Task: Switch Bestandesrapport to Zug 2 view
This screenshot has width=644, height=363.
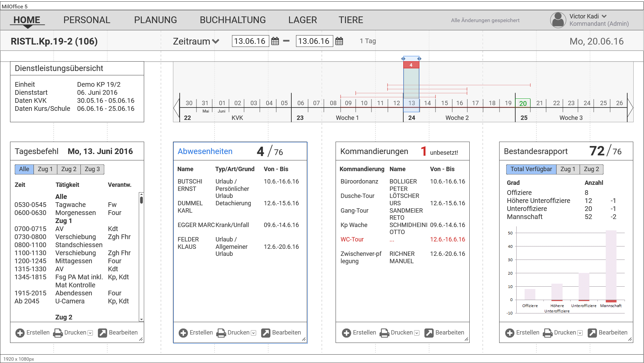Action: (591, 169)
